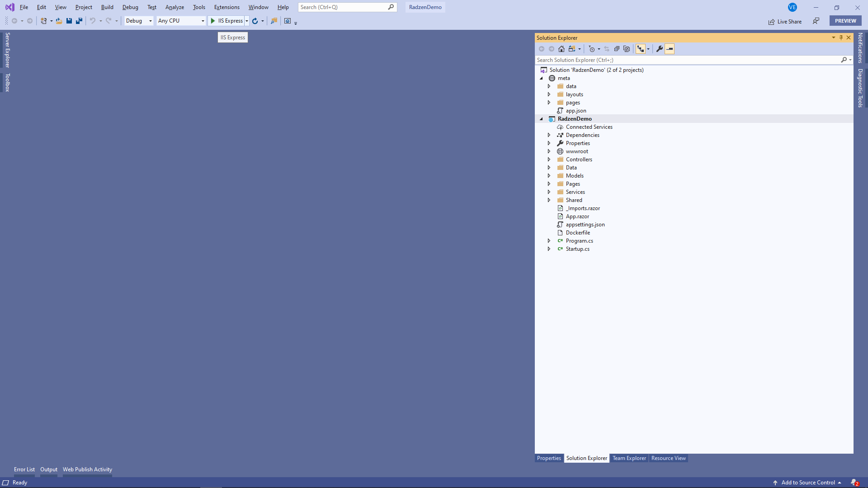Click the Solution Explorer Home icon
Viewport: 868px width, 488px height.
561,49
